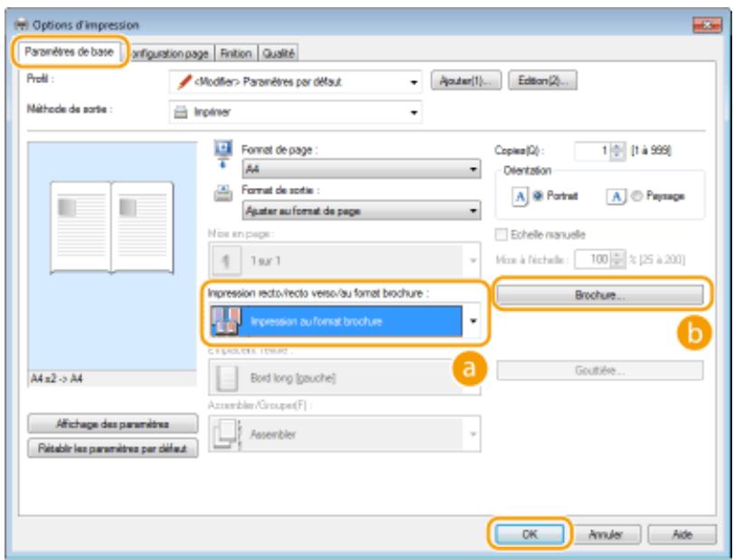Enable the Echelle manuelle checkbox

501,234
